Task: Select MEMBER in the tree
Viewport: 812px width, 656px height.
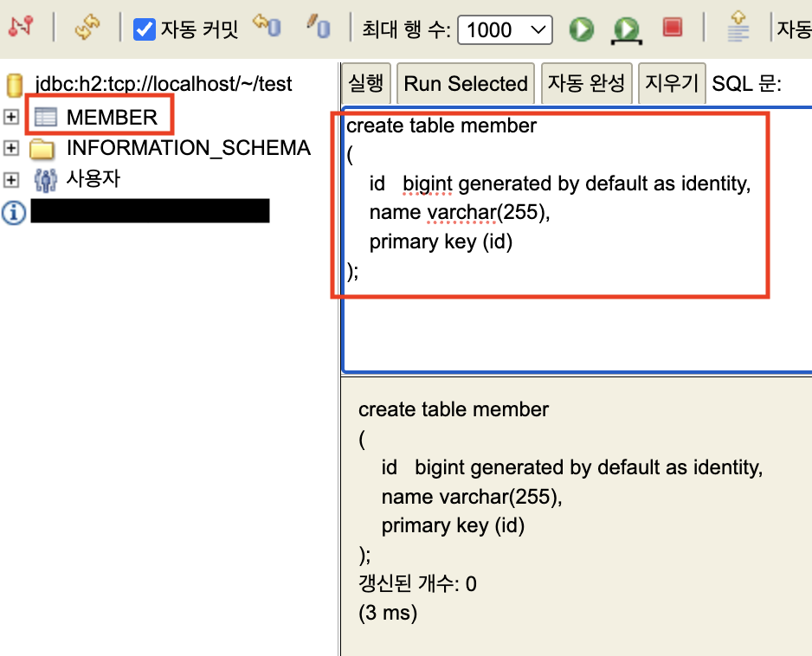Action: pos(112,118)
